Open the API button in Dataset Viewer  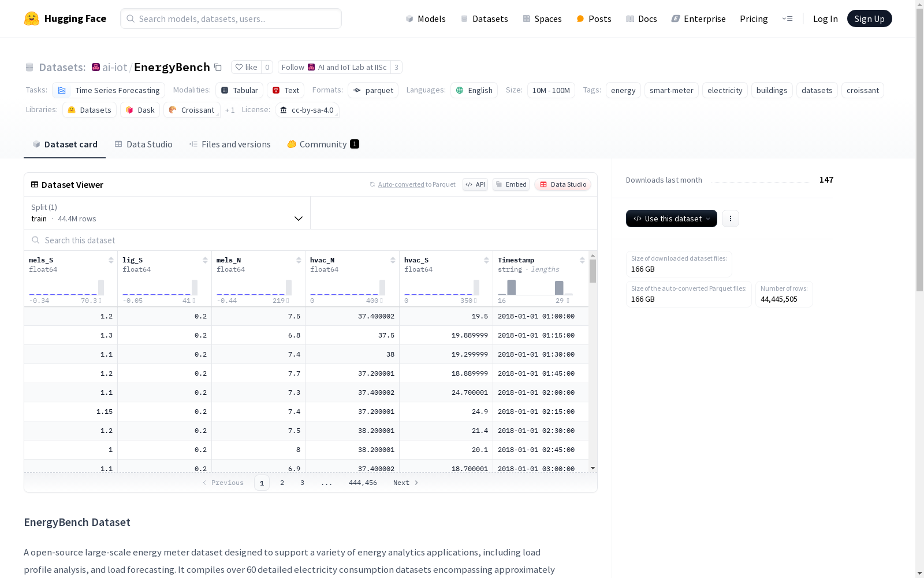coord(475,184)
